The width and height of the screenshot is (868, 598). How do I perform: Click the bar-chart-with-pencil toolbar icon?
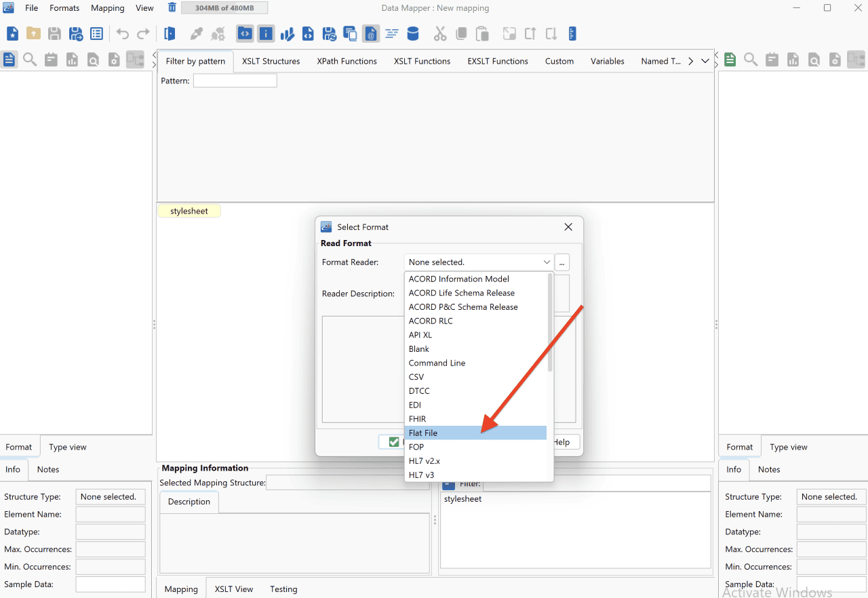(288, 34)
